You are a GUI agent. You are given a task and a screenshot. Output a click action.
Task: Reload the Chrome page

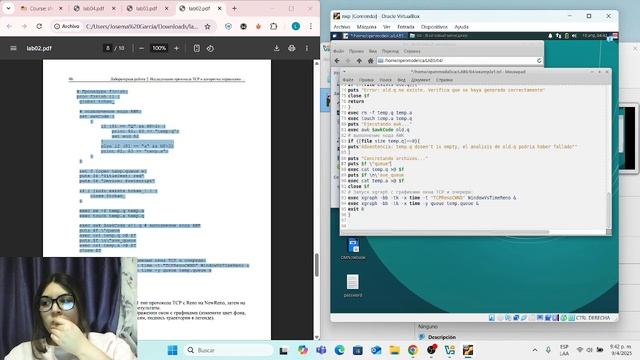pyautogui.click(x=39, y=26)
